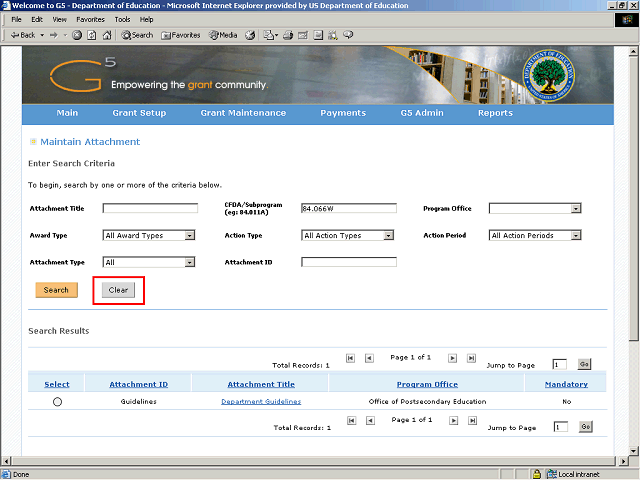
Task: Click the orange Search button
Action: tap(56, 290)
